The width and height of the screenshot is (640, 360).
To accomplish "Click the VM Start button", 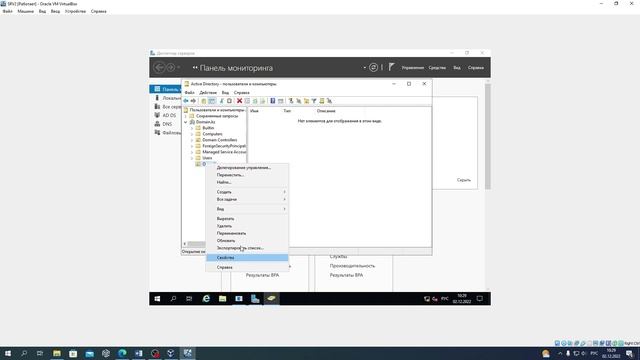I will click(x=157, y=299).
